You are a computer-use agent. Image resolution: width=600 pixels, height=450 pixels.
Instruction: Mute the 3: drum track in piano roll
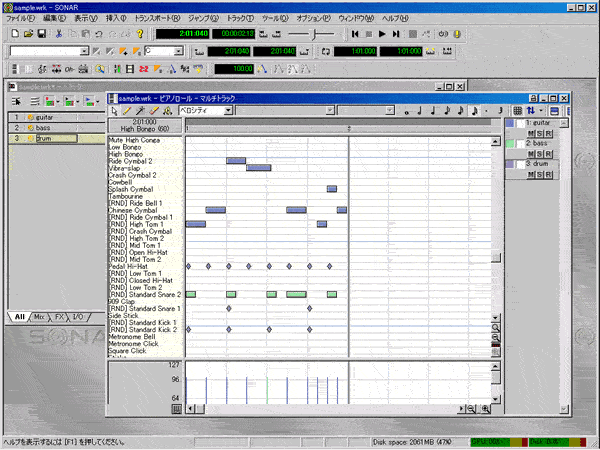pos(530,174)
